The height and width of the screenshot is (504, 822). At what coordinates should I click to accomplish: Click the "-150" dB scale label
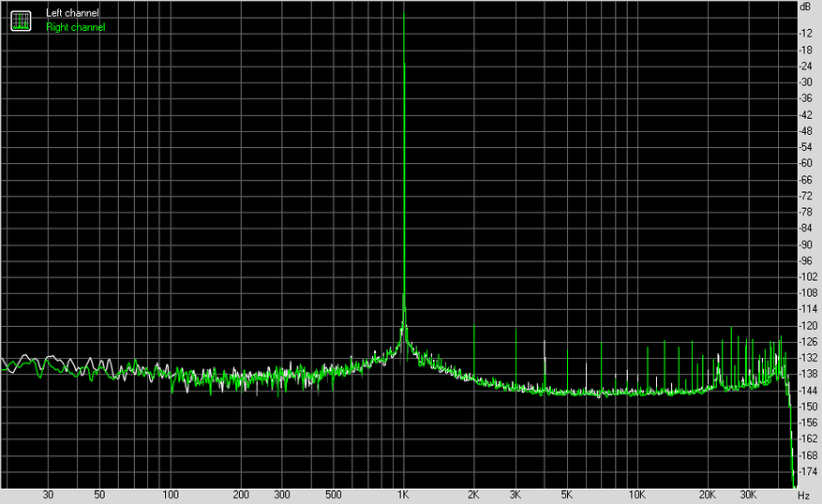click(807, 408)
